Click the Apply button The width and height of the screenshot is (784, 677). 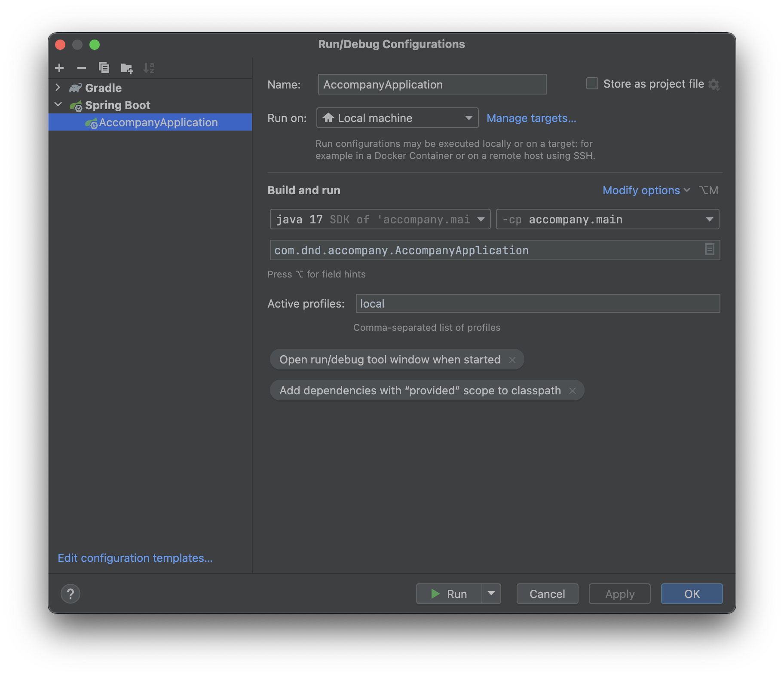[x=619, y=594]
